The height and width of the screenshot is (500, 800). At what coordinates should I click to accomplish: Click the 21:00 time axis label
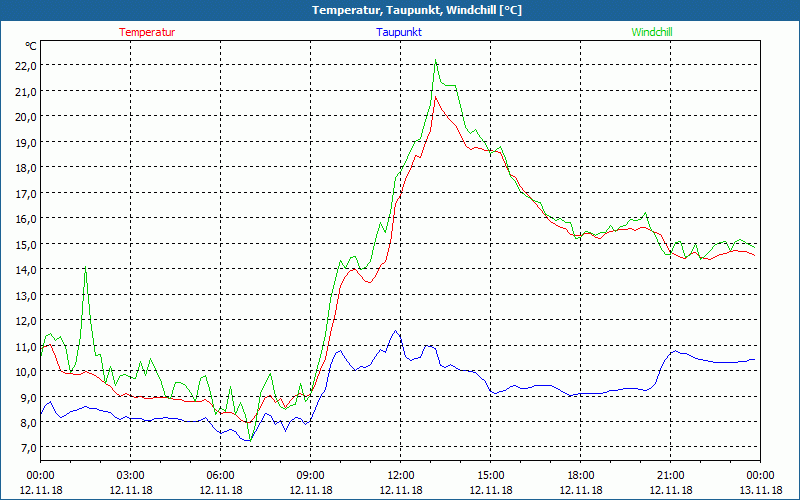[670, 476]
